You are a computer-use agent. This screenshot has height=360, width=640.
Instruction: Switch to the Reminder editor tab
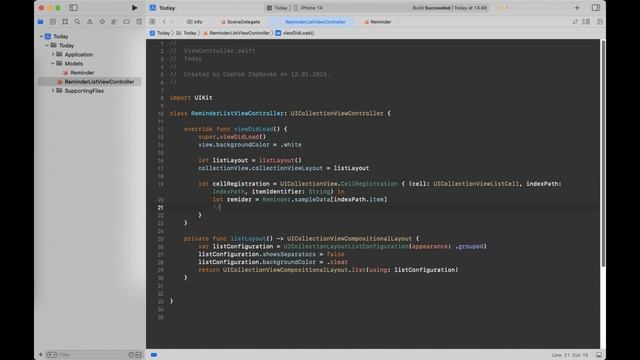click(x=378, y=22)
